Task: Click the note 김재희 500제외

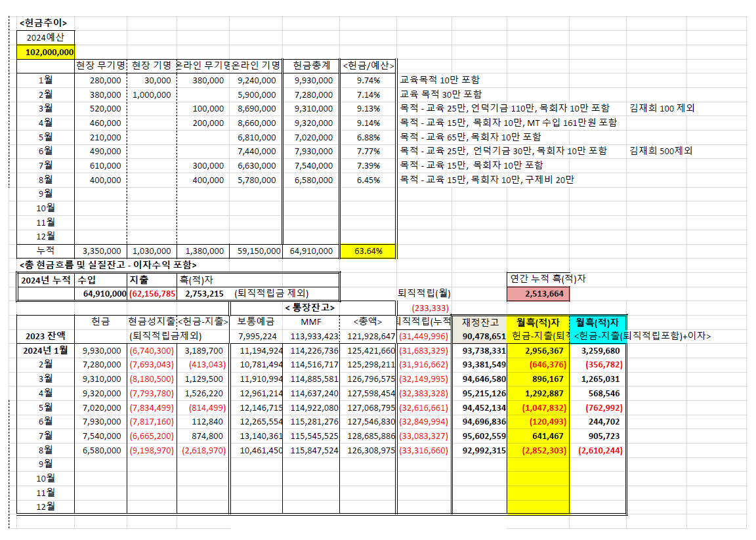Action: tap(660, 151)
